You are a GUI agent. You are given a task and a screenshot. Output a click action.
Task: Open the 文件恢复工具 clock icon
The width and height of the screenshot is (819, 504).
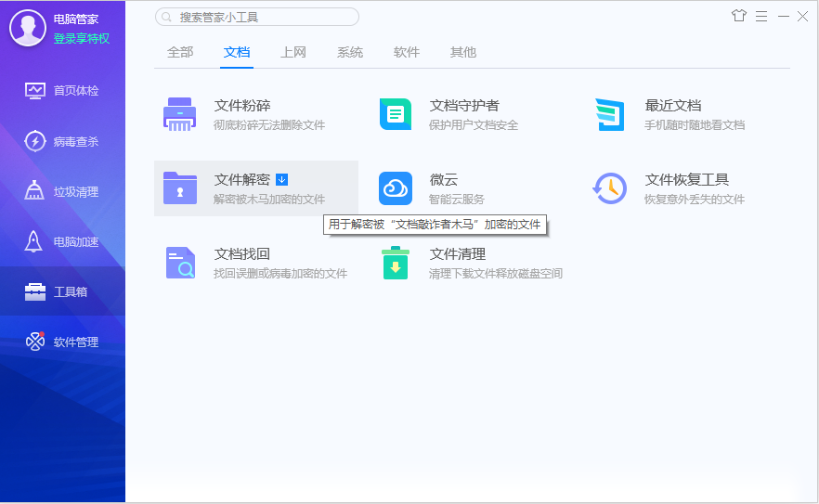coord(609,188)
